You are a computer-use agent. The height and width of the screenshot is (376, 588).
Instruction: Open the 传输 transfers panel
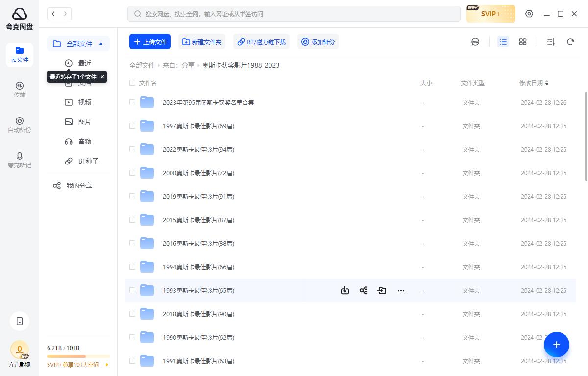coord(20,89)
